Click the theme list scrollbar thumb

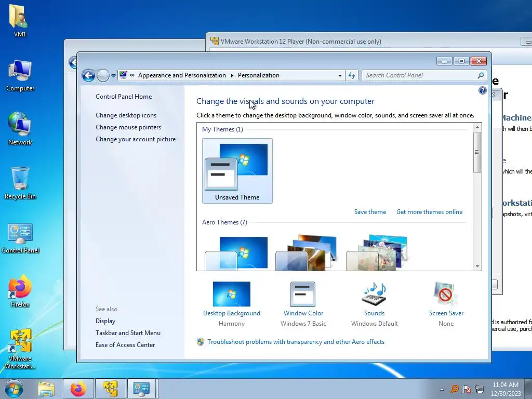(x=477, y=152)
